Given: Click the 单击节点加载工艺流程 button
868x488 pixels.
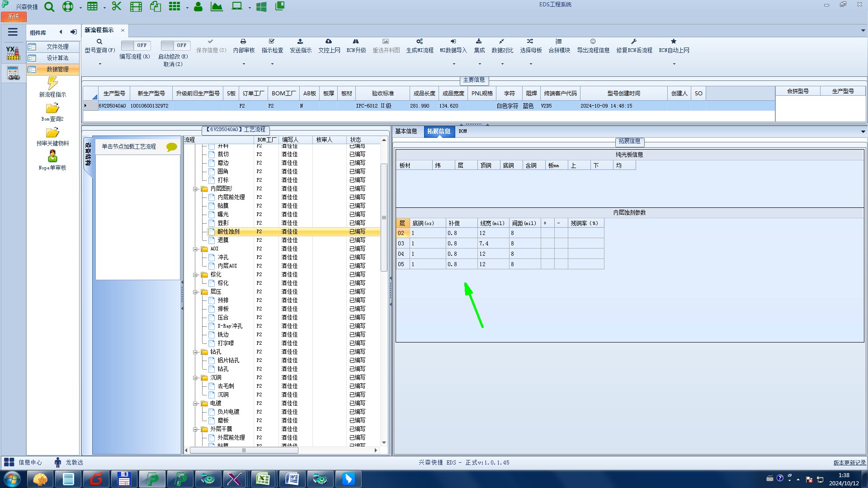Looking at the screenshot, I should tap(129, 146).
